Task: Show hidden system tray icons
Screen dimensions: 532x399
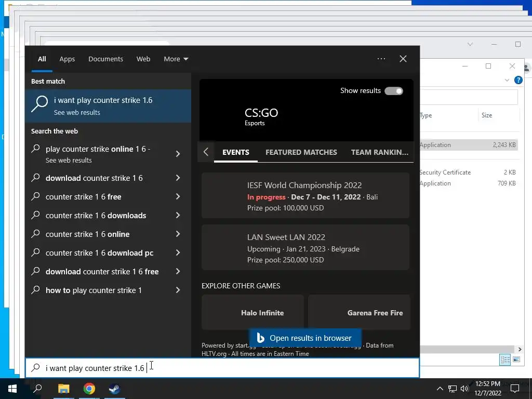Action: [x=440, y=389]
